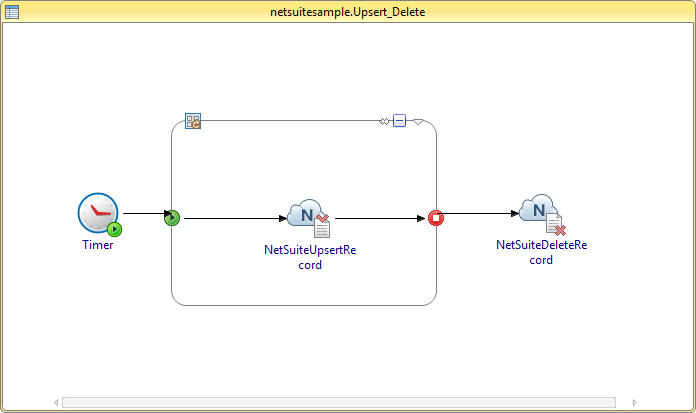Image resolution: width=696 pixels, height=413 pixels.
Task: Collapse the group with the minus button
Action: pyautogui.click(x=399, y=120)
